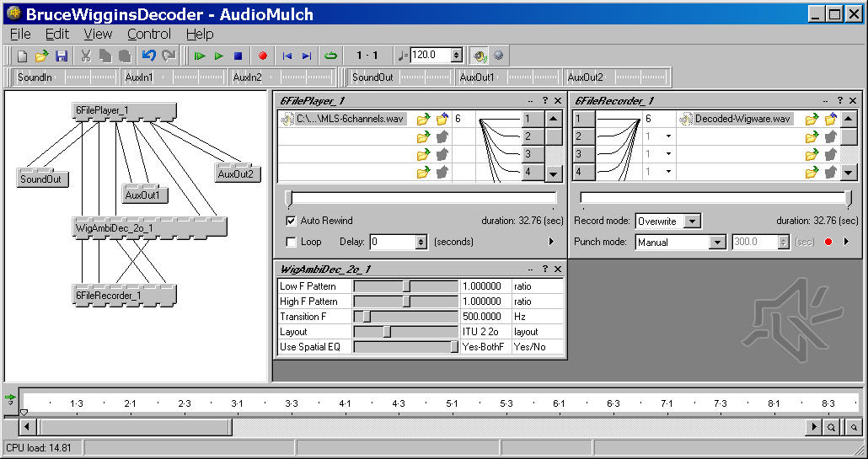Open help for WigAmbiDec_2o_1 panel
Screen dimensions: 868x459
[x=544, y=269]
